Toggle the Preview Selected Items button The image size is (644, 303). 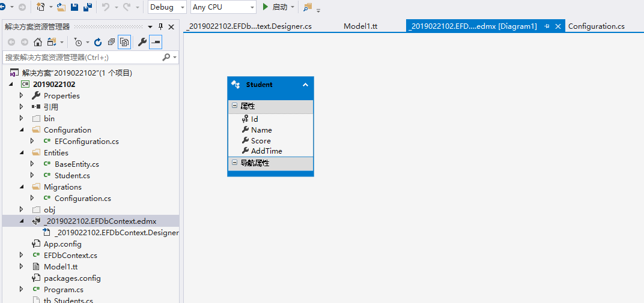click(156, 42)
